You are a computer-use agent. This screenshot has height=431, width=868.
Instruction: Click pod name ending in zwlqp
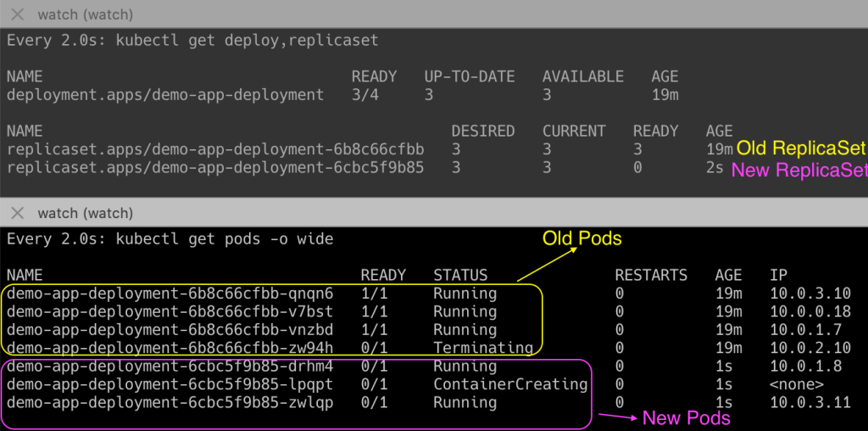coord(170,402)
